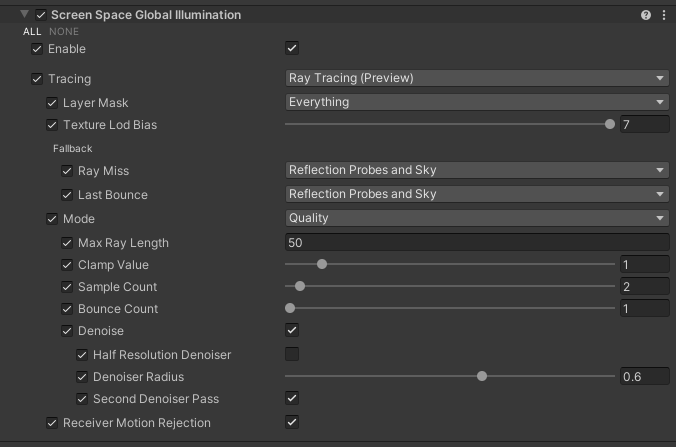Click the Max Ray Length input field
The image size is (676, 447).
(476, 243)
